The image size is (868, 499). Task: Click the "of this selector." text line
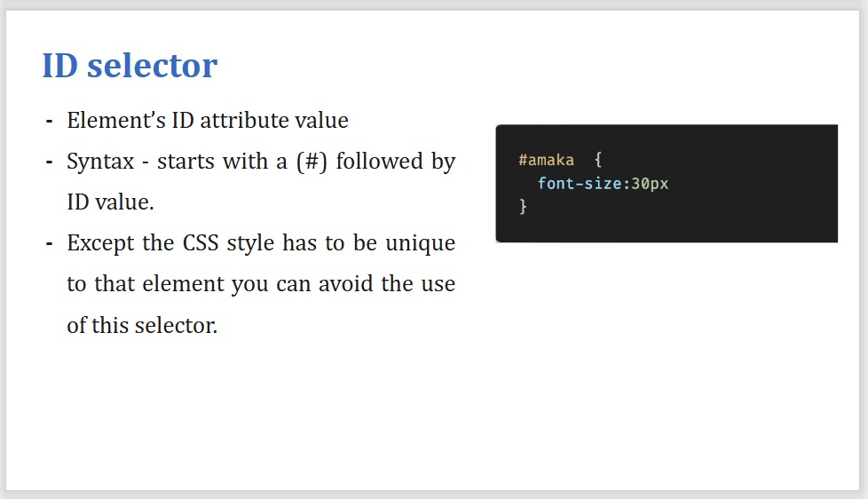(142, 325)
